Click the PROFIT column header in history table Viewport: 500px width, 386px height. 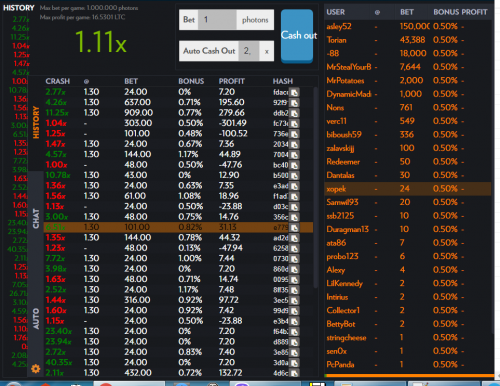point(231,81)
